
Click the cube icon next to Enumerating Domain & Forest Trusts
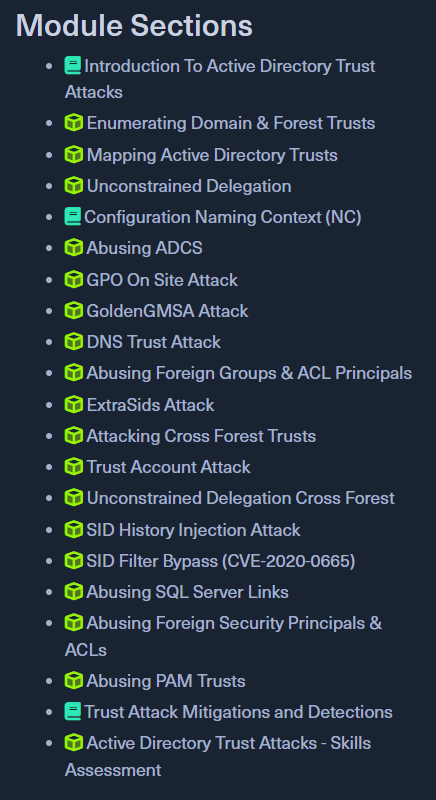74,123
